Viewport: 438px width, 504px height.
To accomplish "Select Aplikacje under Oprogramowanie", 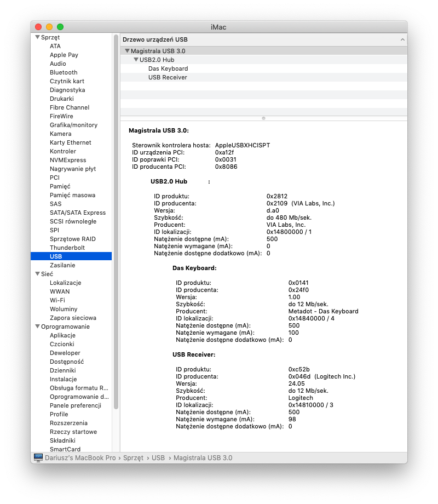I will (x=62, y=335).
